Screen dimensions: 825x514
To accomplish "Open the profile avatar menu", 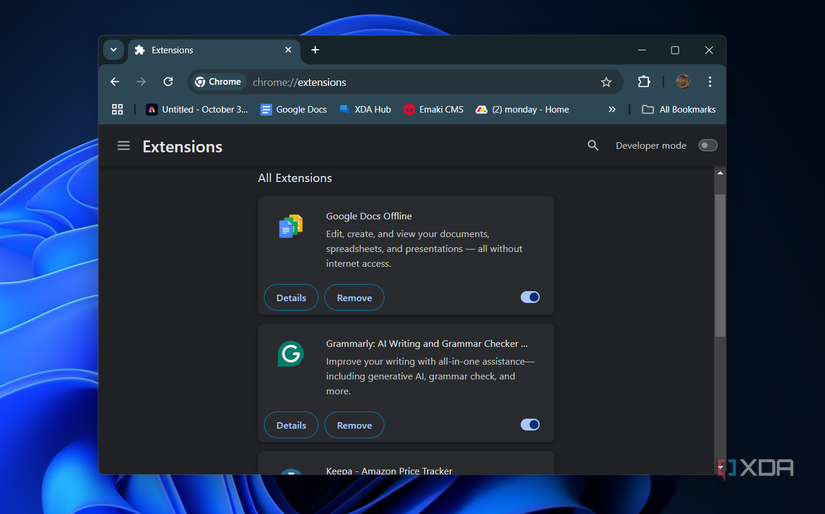I will pyautogui.click(x=683, y=82).
